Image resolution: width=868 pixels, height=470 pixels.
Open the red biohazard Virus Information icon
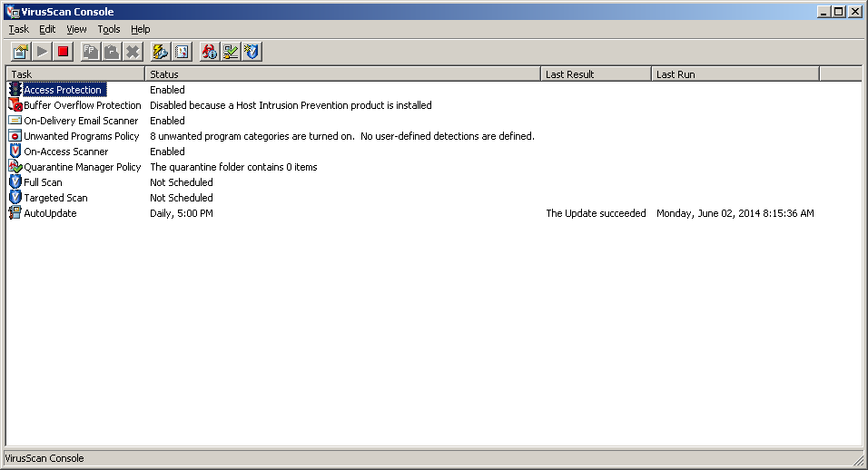(210, 52)
